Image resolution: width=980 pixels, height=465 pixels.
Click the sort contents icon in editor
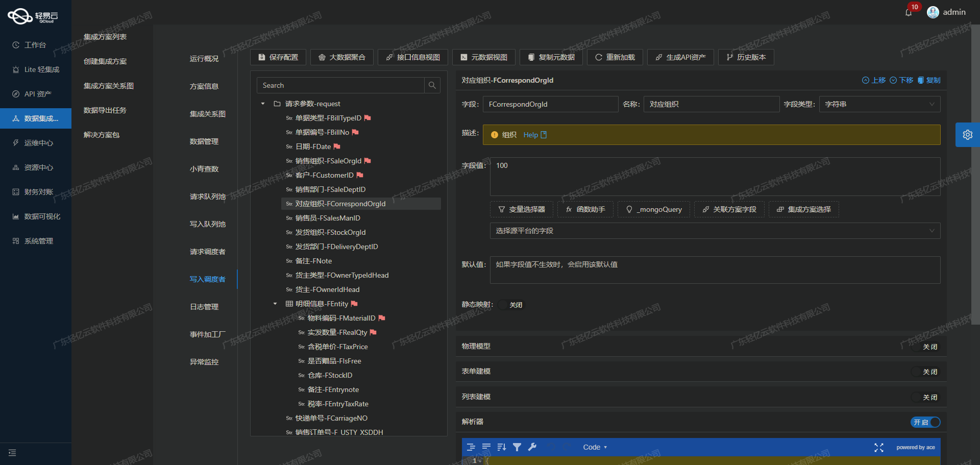(x=502, y=447)
